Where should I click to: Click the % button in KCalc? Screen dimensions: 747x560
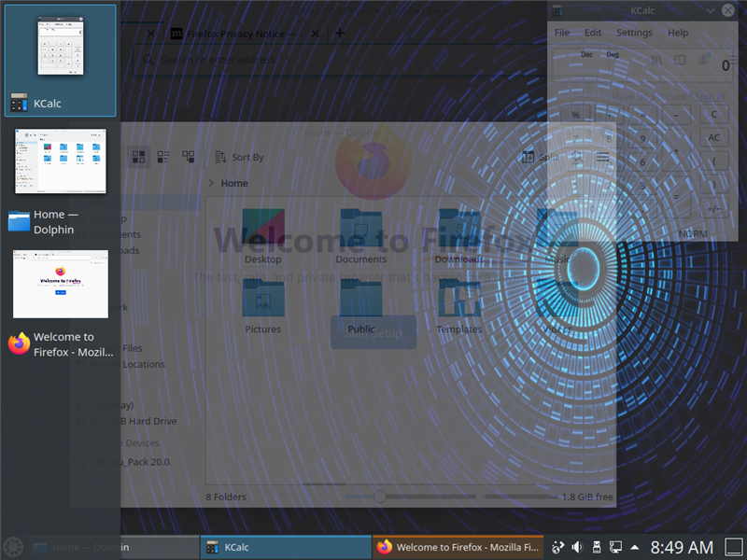tap(575, 114)
